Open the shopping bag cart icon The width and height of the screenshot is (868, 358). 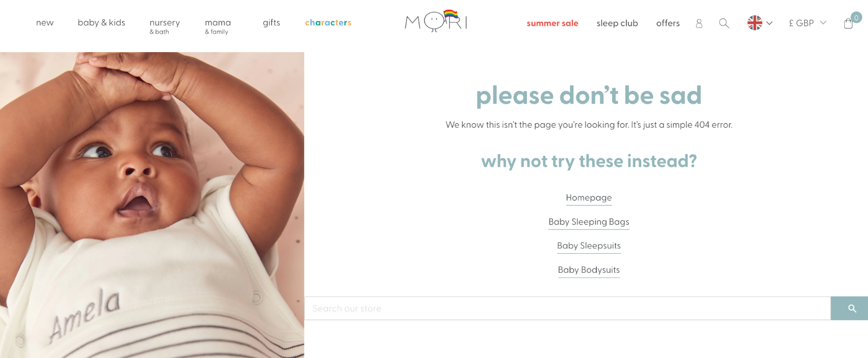(x=848, y=23)
